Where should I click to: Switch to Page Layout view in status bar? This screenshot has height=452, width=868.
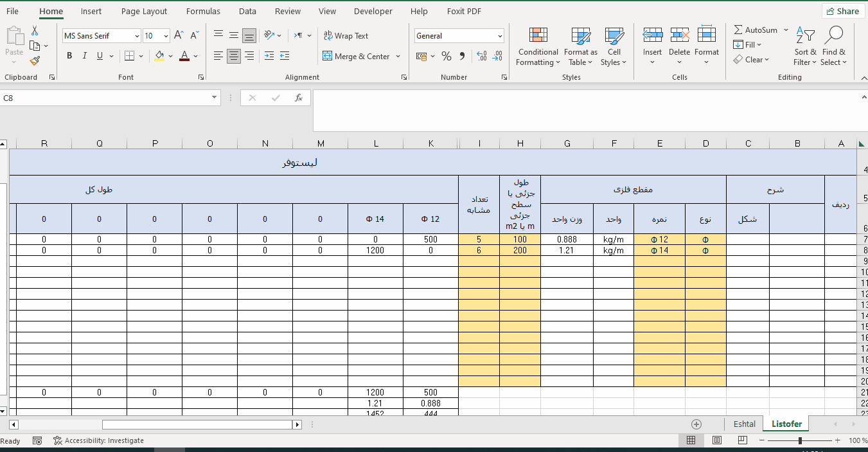pos(717,440)
